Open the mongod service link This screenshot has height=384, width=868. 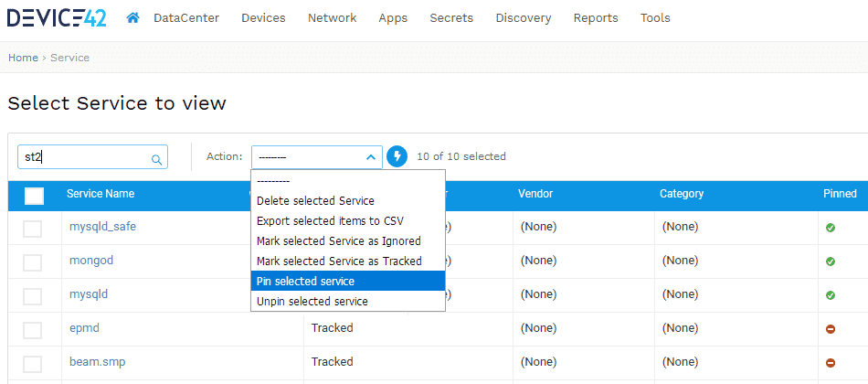(91, 261)
